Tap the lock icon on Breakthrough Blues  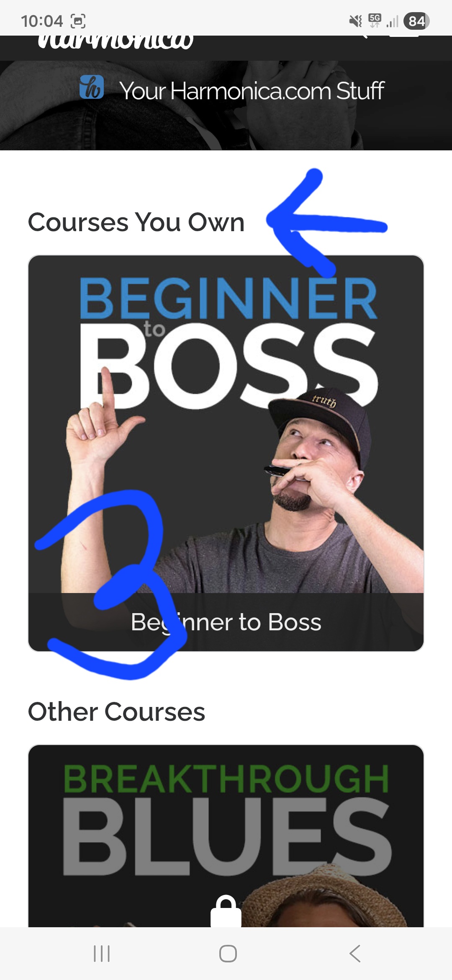point(226,911)
